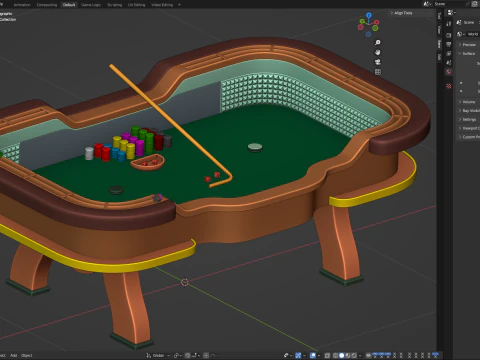Switch to wireframe viewport shading
The image size is (480, 360).
tap(335, 355)
